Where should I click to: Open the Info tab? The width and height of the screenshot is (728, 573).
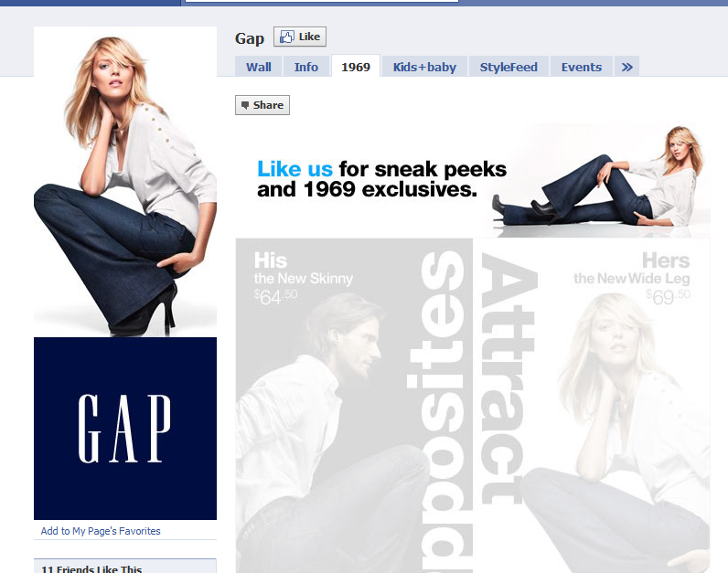306,67
